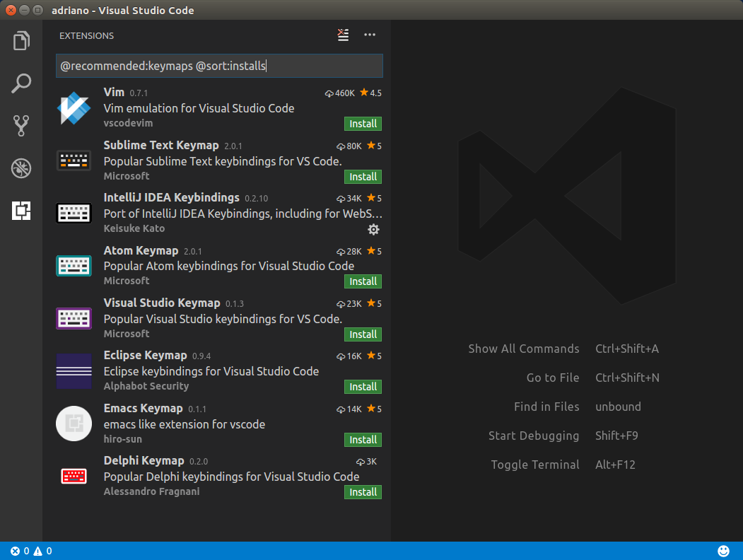Viewport: 743px width, 560px height.
Task: Click the Eclipse Keymap 16K install count
Action: tap(349, 356)
